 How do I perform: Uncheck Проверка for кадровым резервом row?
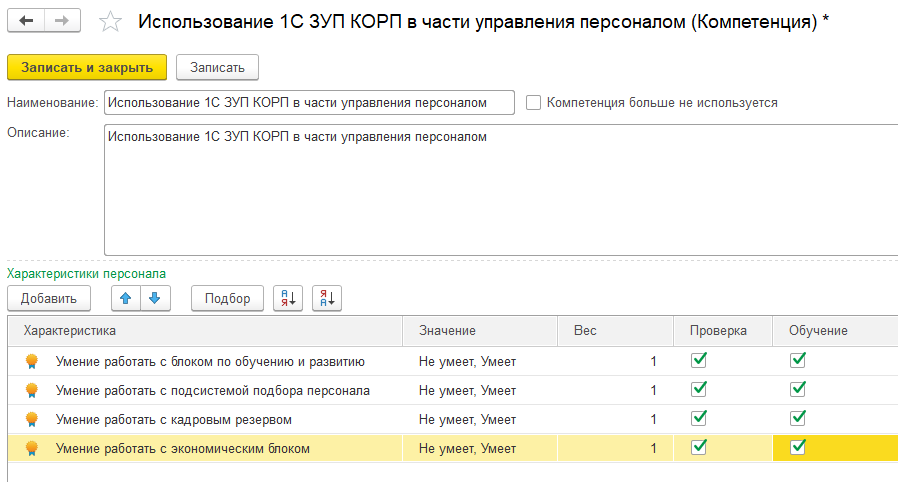(699, 418)
